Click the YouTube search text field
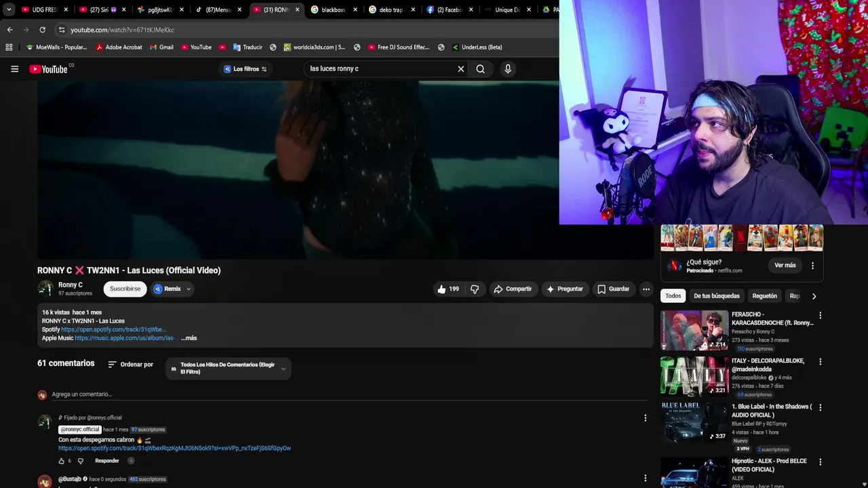 point(381,68)
